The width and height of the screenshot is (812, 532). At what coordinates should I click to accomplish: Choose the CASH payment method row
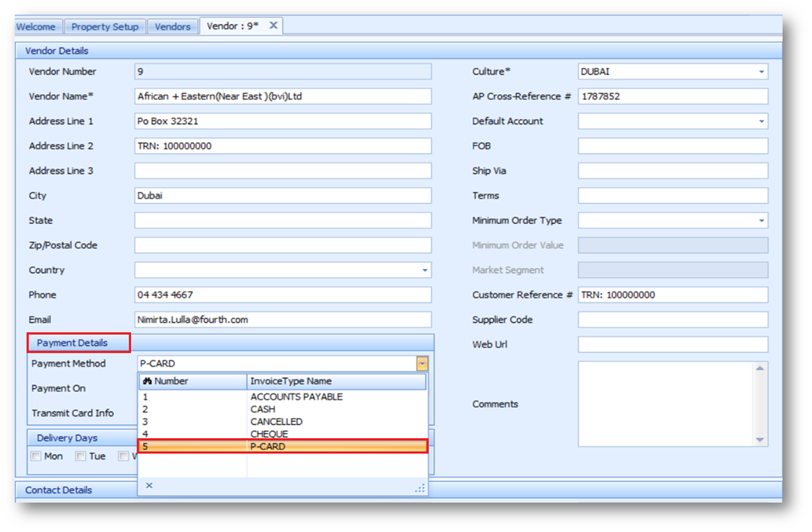[262, 409]
